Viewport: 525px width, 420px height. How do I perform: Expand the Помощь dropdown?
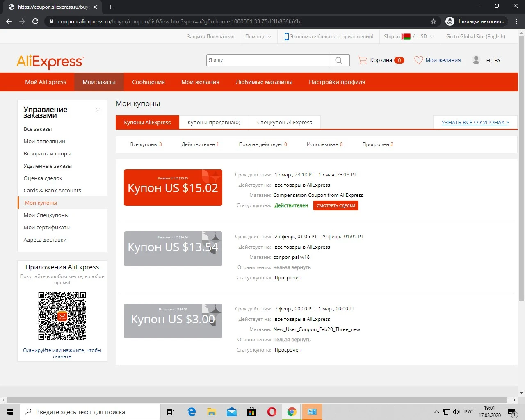coord(258,37)
